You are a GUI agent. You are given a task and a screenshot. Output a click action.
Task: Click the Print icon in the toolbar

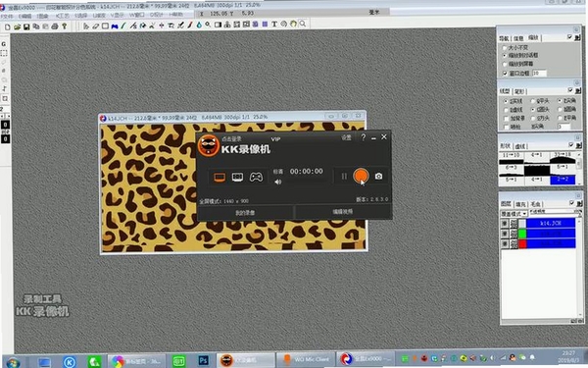coord(54,26)
